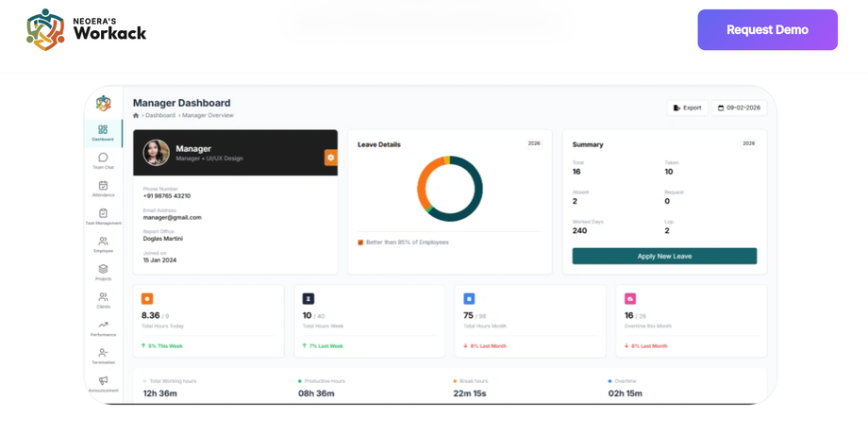Toggle the 'Better than 85% of Employees' checkbox
Viewport: 868px width, 434px height.
click(x=360, y=242)
